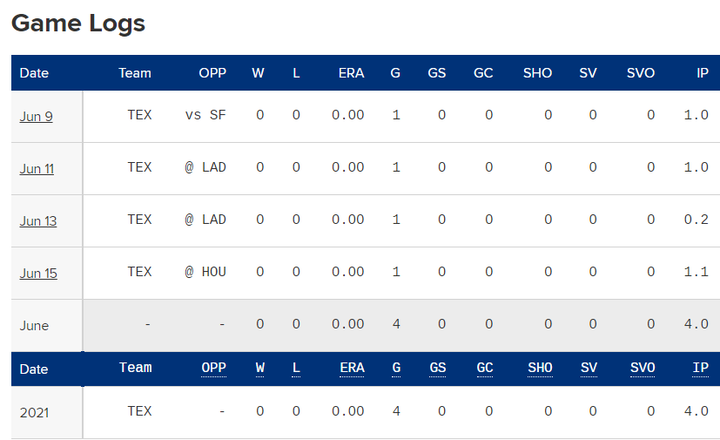Click the vs SF opponent cell
720x440 pixels.
pyautogui.click(x=205, y=115)
